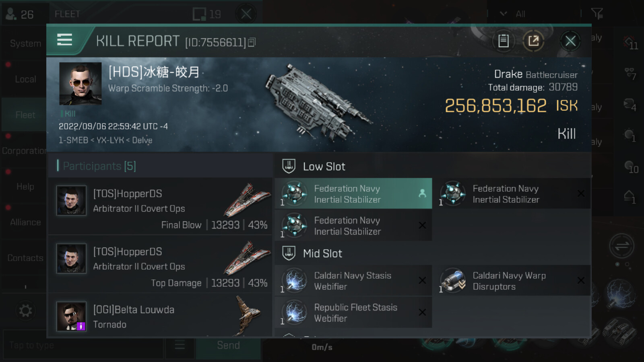Open chat settings gear

click(25, 311)
